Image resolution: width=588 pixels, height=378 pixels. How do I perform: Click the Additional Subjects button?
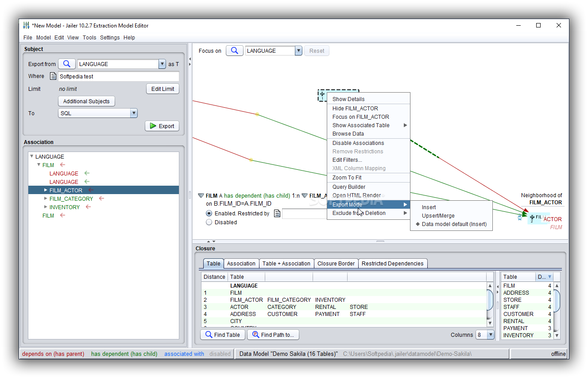[86, 101]
